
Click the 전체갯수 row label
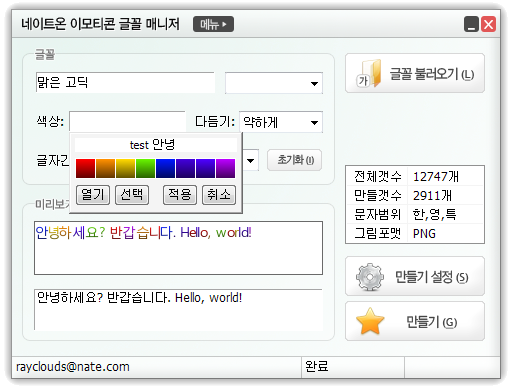tap(378, 176)
